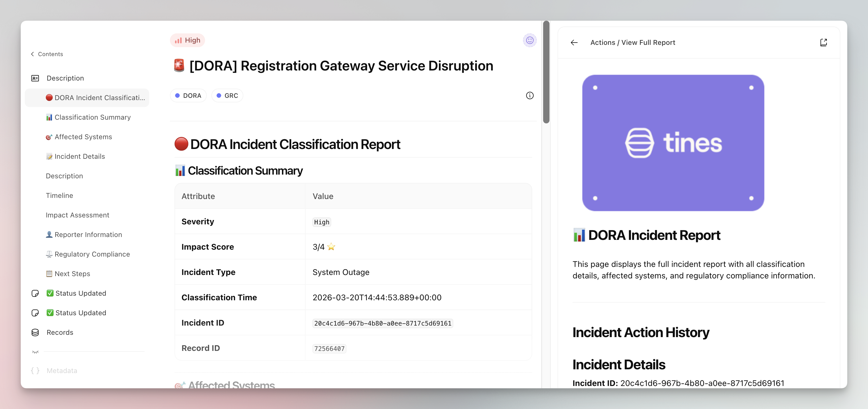Click first Status Updated note icon

35,294
